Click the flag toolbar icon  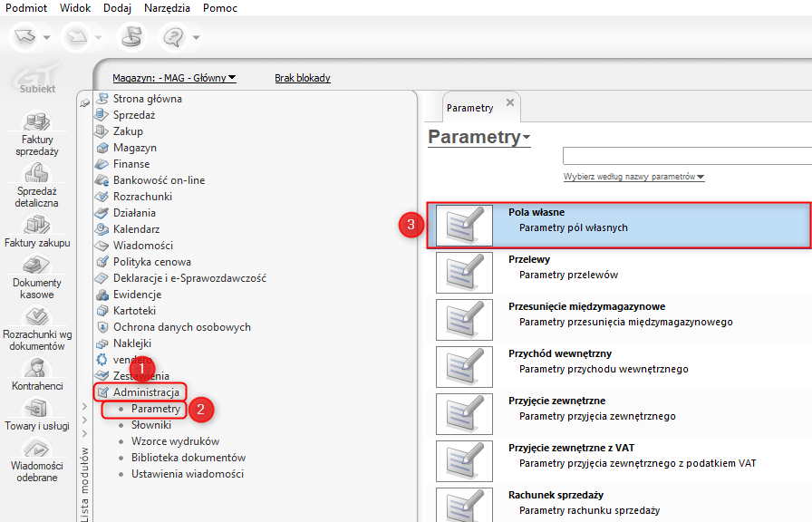tap(131, 37)
